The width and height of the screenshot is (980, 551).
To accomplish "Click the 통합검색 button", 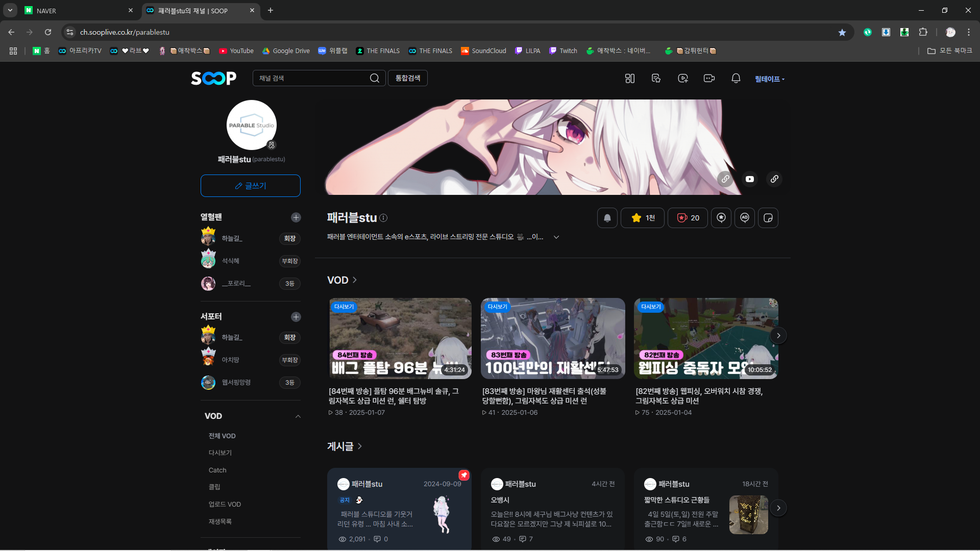I will pyautogui.click(x=408, y=78).
